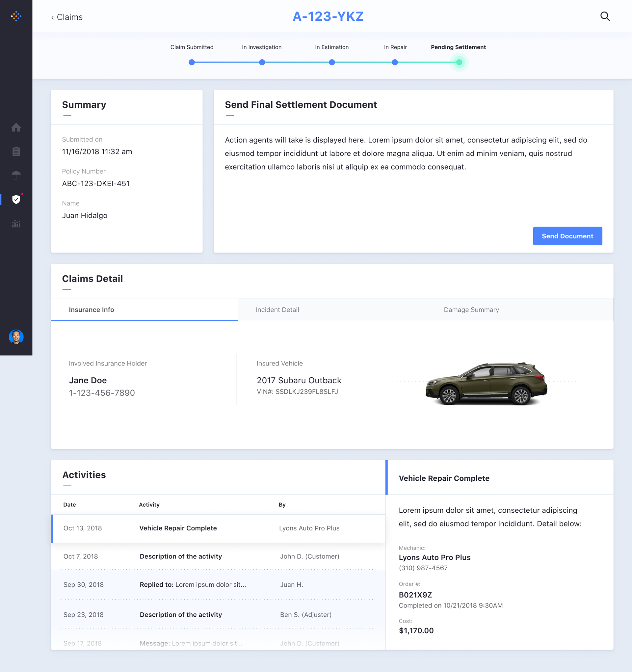The image size is (632, 672).
Task: Open the clipboard documents sidebar icon
Action: click(x=16, y=151)
